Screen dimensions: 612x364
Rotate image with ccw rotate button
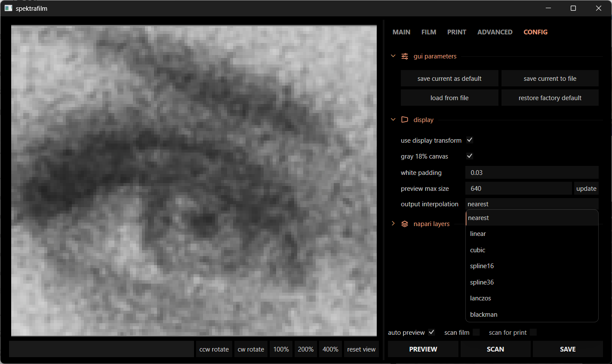pyautogui.click(x=214, y=349)
